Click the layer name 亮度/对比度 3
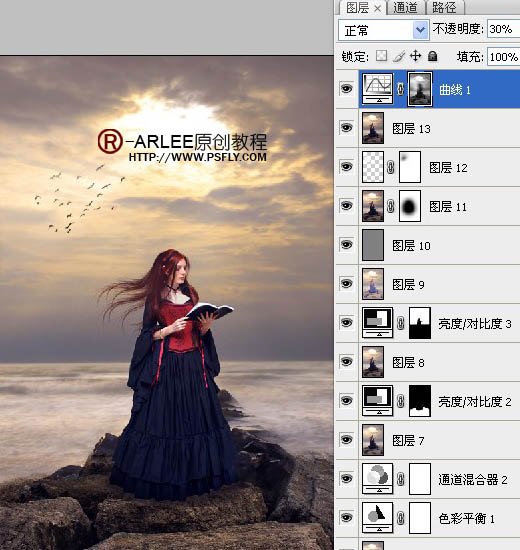Image resolution: width=520 pixels, height=550 pixels. pyautogui.click(x=475, y=323)
